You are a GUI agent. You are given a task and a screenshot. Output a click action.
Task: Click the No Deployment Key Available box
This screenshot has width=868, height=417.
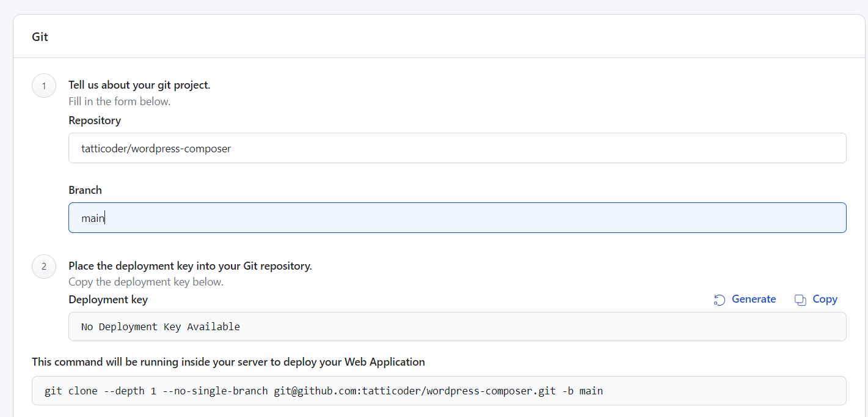[458, 327]
